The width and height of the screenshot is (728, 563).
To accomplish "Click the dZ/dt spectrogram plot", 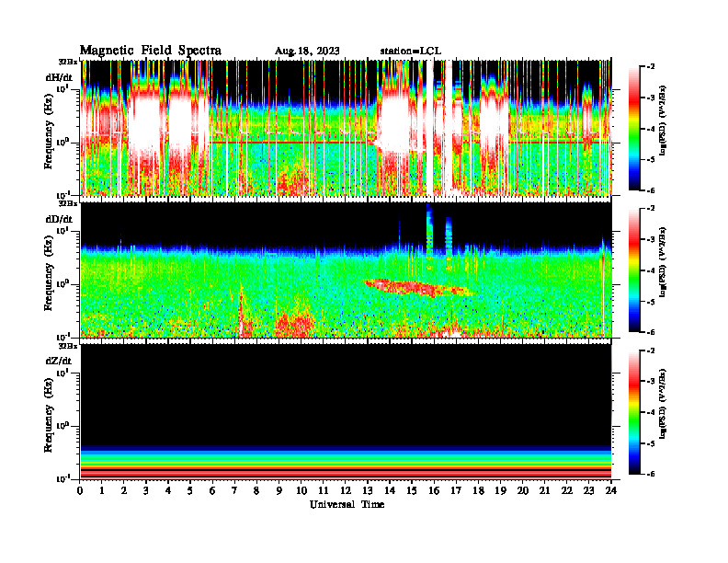I will tap(346, 411).
